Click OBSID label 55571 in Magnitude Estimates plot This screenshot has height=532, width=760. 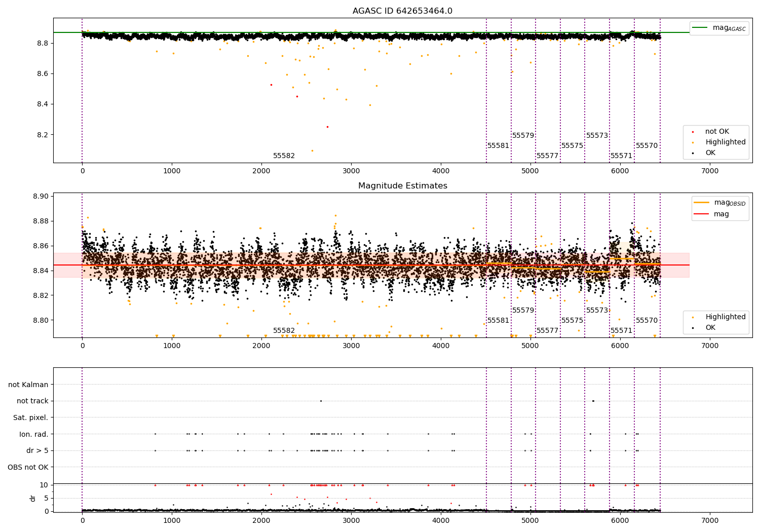pos(622,331)
